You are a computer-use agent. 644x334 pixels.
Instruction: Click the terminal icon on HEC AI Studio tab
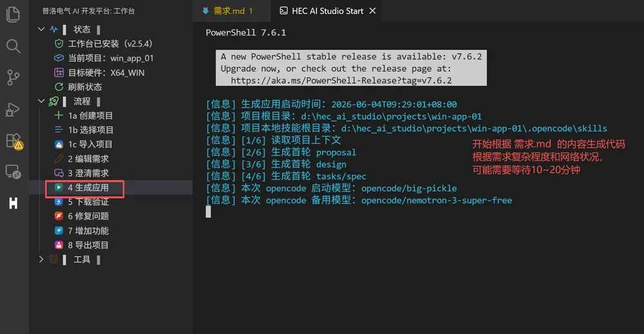coord(283,11)
